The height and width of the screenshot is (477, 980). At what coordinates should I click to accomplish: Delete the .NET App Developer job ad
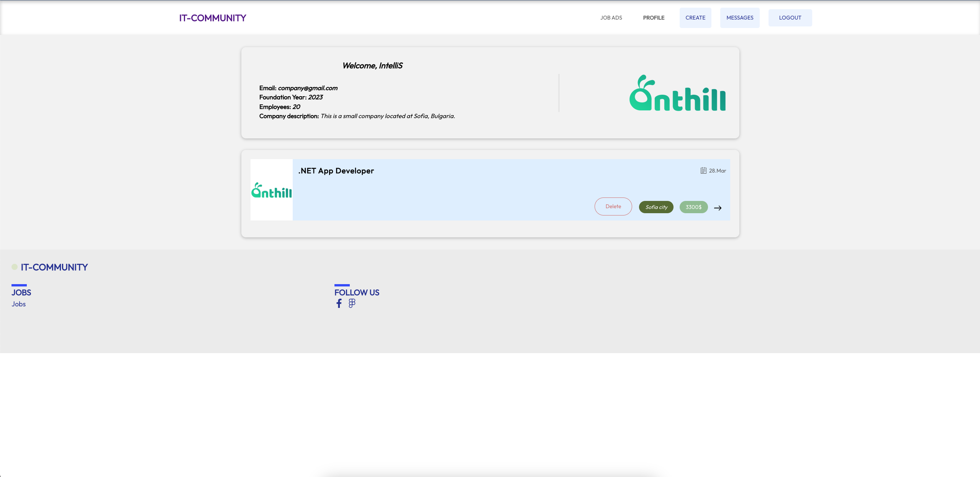pyautogui.click(x=613, y=206)
